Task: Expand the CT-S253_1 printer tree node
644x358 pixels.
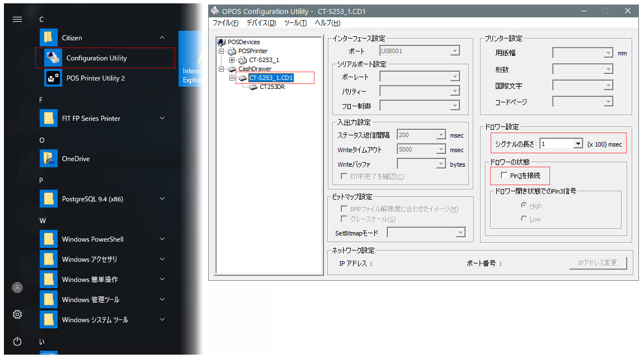Action: (x=232, y=60)
